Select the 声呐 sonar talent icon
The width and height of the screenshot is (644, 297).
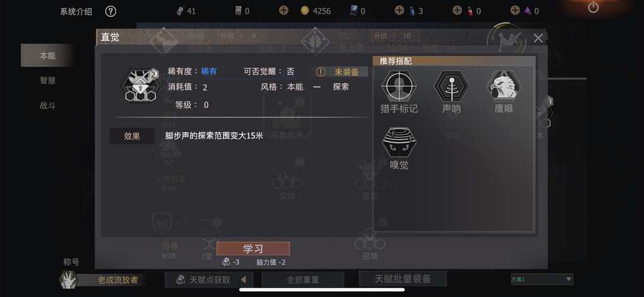pos(451,86)
